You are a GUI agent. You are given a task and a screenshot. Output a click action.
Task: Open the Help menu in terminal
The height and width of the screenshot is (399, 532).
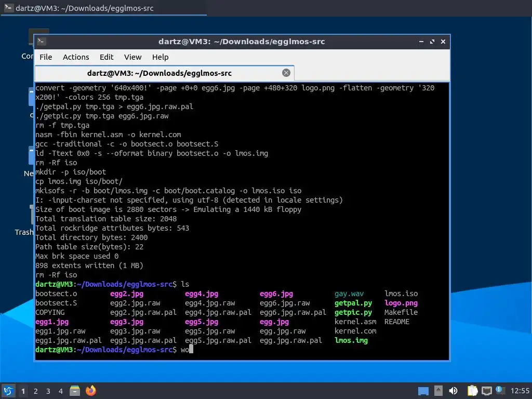160,57
